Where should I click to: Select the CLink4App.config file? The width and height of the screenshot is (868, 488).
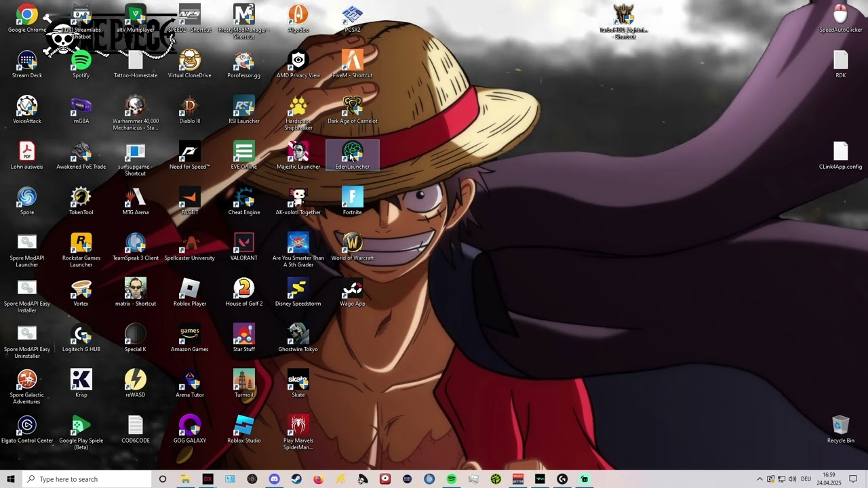point(841,155)
